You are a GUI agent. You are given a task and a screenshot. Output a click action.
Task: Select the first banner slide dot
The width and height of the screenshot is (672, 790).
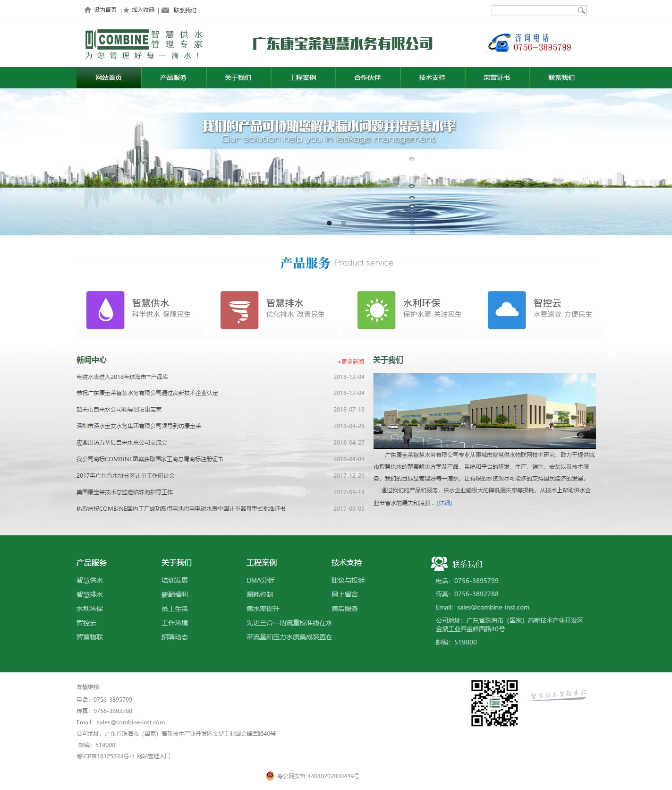click(x=329, y=223)
